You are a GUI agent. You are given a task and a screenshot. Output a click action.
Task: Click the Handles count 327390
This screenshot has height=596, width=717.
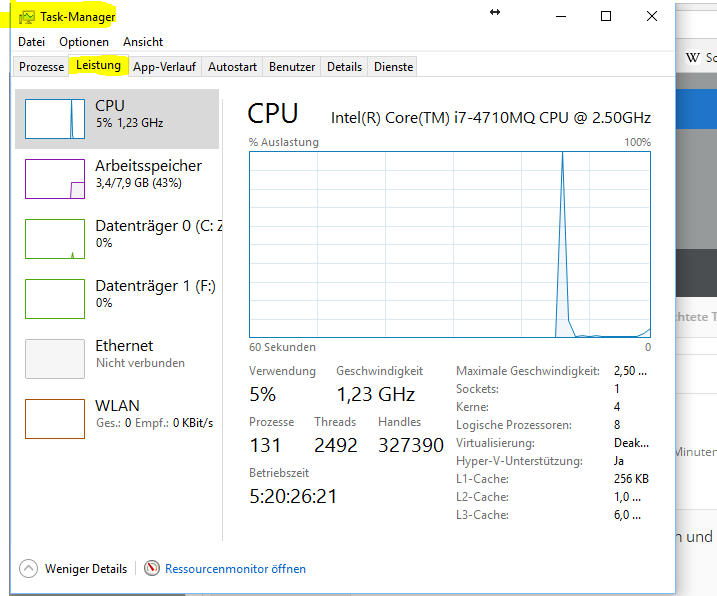tap(411, 445)
